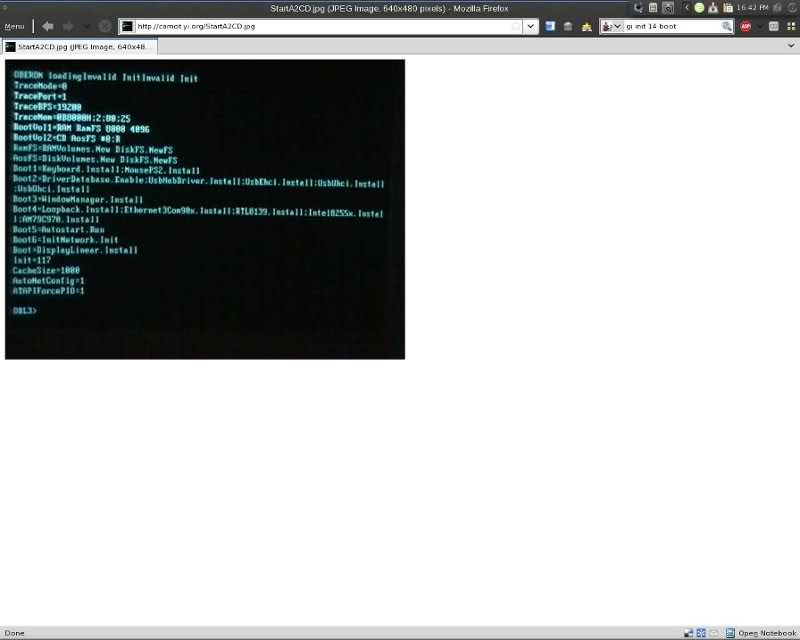Click the 16:42 PM clock
The width and height of the screenshot is (800, 640).
click(753, 8)
